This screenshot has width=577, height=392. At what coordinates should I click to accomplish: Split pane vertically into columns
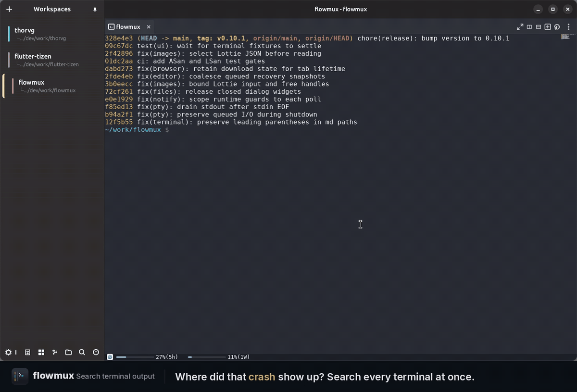pos(529,27)
